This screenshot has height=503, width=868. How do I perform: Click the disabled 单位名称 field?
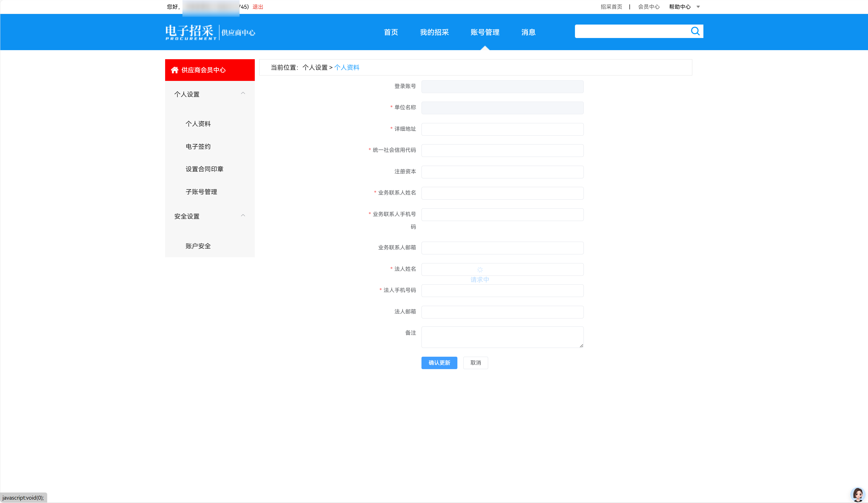point(502,108)
